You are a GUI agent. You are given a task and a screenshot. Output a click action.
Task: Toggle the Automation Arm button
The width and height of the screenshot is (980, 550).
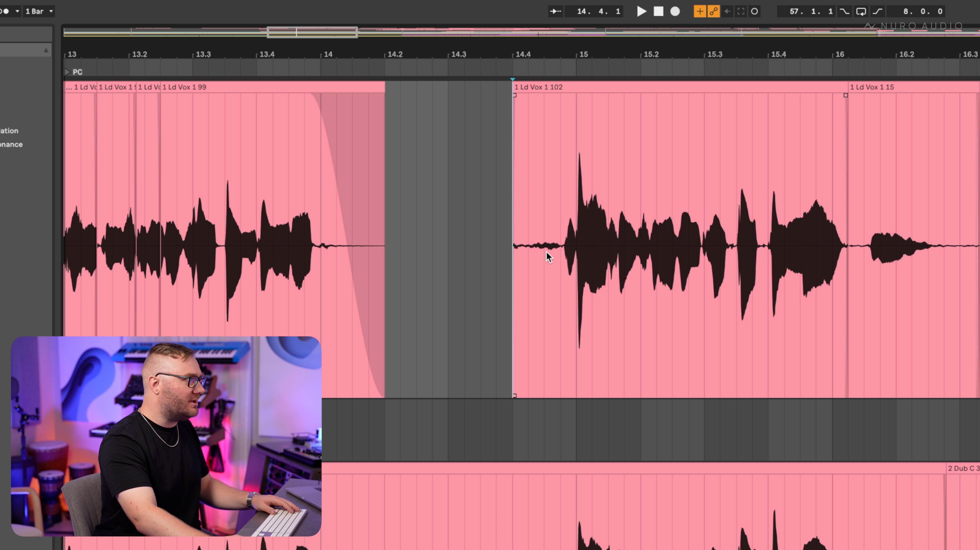coord(713,11)
